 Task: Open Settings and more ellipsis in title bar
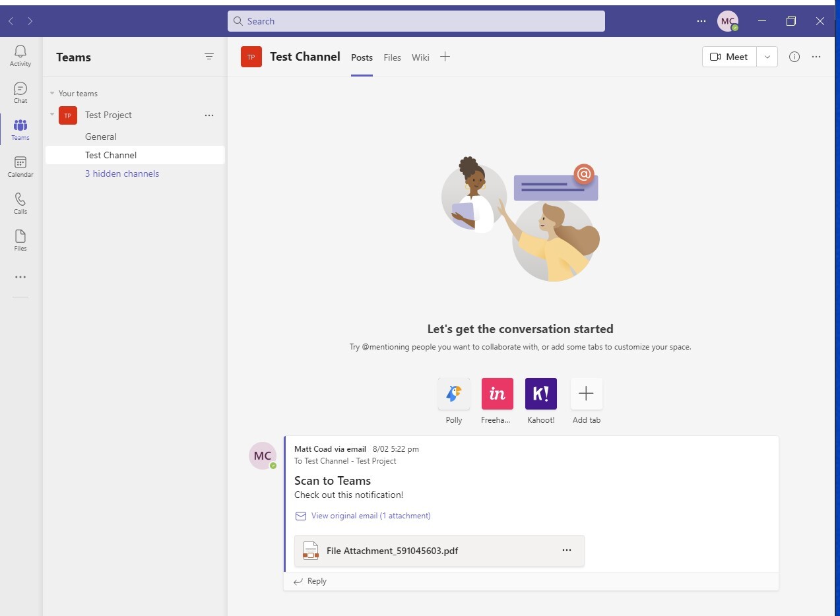[x=701, y=21]
